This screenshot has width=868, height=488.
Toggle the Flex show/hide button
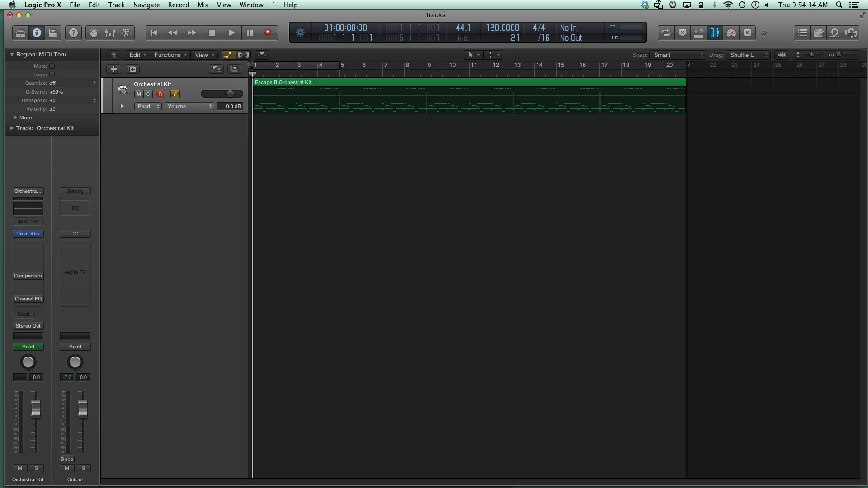click(243, 55)
